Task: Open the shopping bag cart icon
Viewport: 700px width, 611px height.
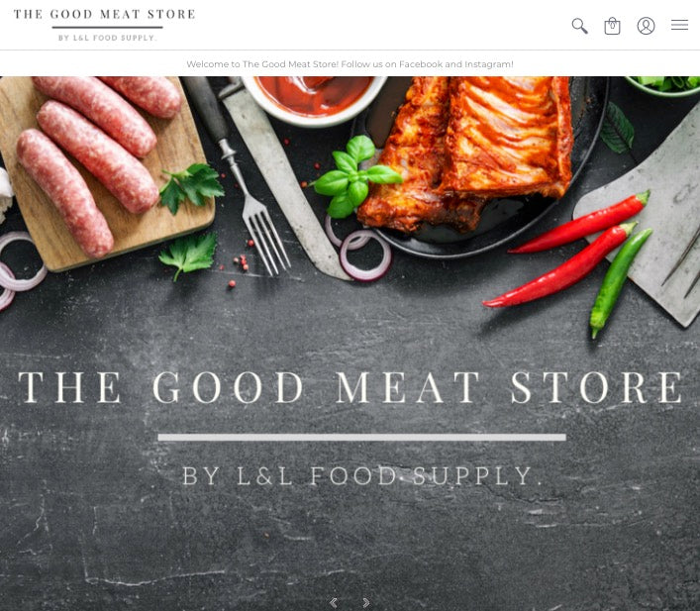Action: click(x=612, y=26)
